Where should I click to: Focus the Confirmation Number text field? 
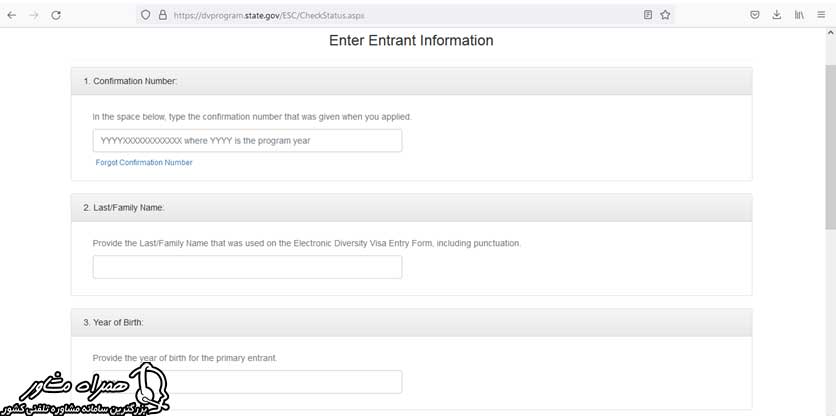pyautogui.click(x=247, y=141)
